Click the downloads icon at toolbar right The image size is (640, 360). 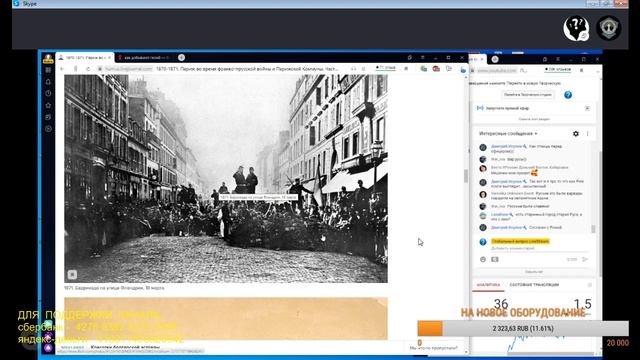click(x=463, y=69)
